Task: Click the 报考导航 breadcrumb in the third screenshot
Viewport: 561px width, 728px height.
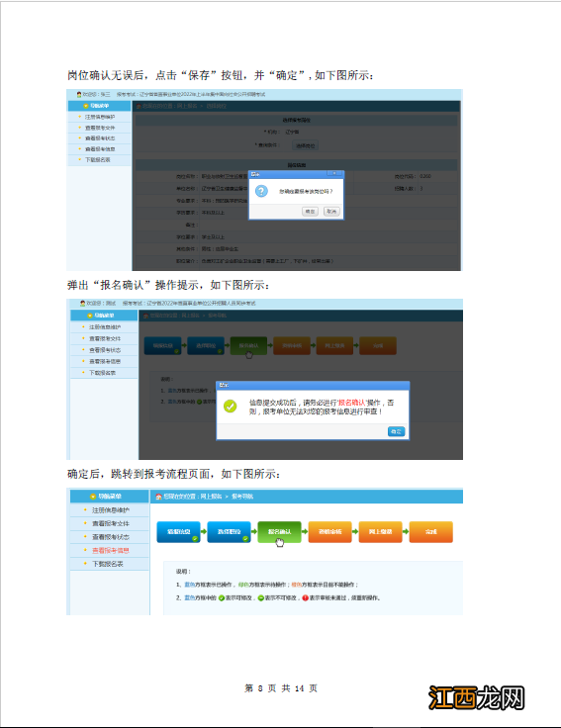Action: [x=242, y=497]
